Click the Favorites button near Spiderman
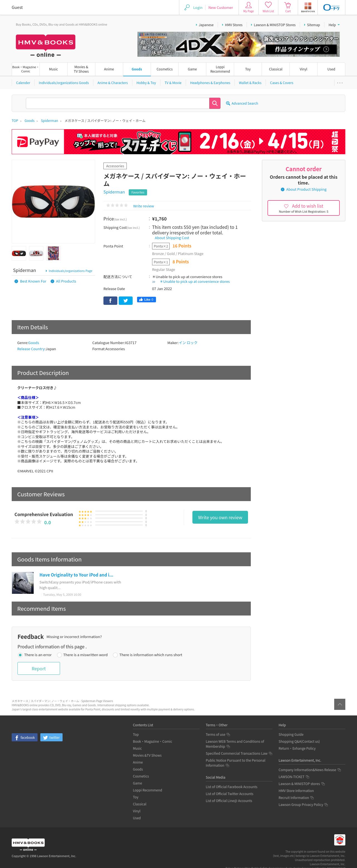Image resolution: width=357 pixels, height=868 pixels. click(x=138, y=192)
